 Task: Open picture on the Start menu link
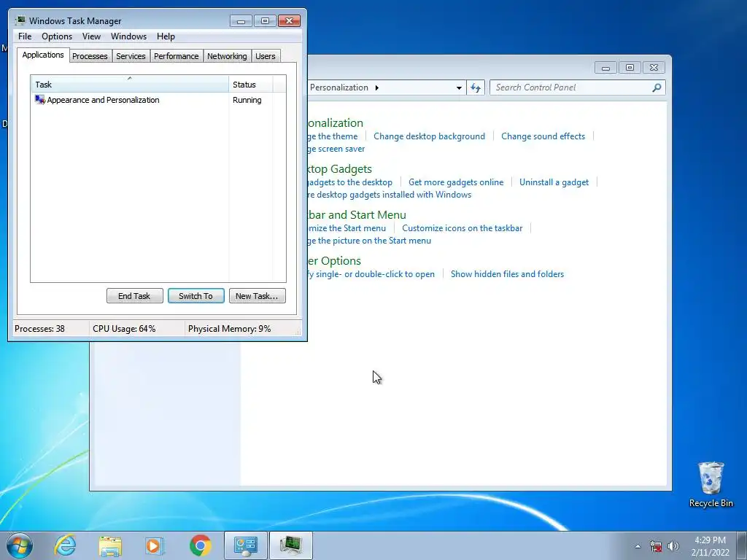coord(369,241)
